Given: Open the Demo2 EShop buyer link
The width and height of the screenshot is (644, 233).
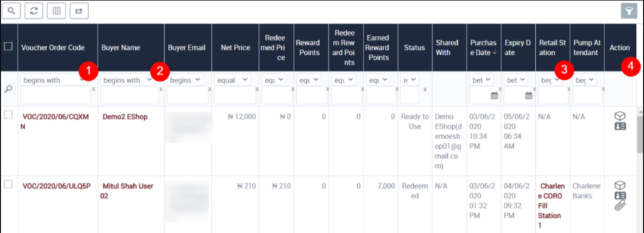Looking at the screenshot, I should [125, 116].
